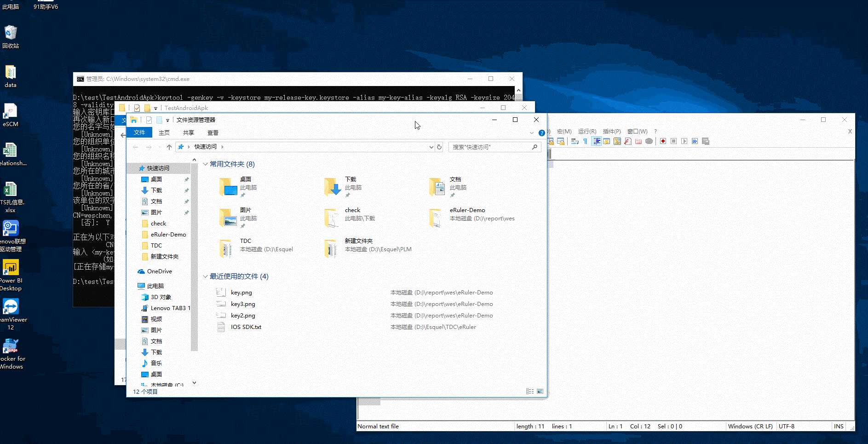This screenshot has height=444, width=868.
Task: Click the properties icon in Explorer title bar
Action: click(x=149, y=120)
